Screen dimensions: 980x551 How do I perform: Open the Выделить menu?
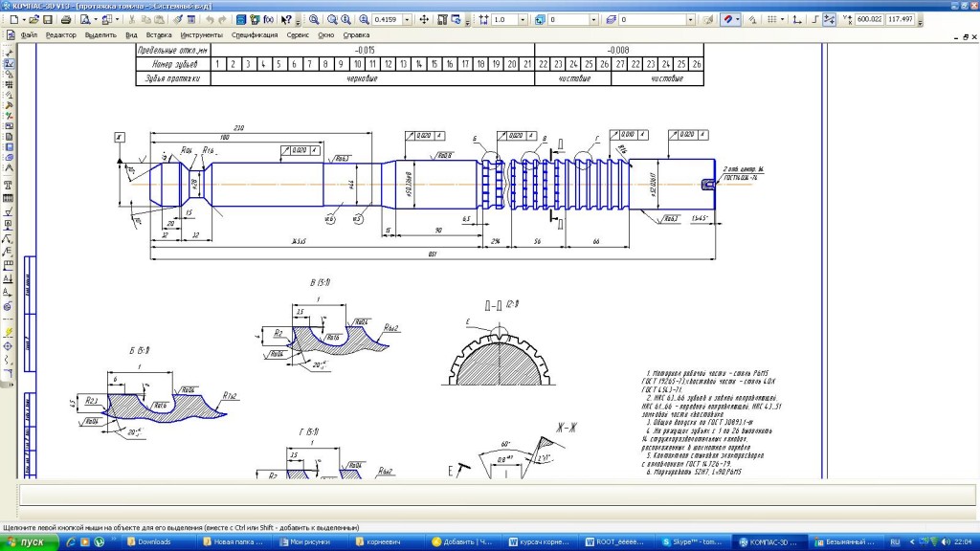point(100,35)
